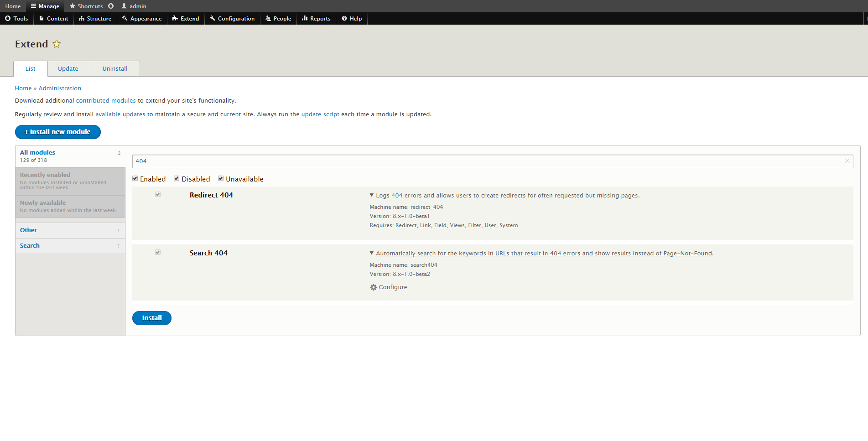868x441 pixels.
Task: Click the module filter text field
Action: point(488,161)
